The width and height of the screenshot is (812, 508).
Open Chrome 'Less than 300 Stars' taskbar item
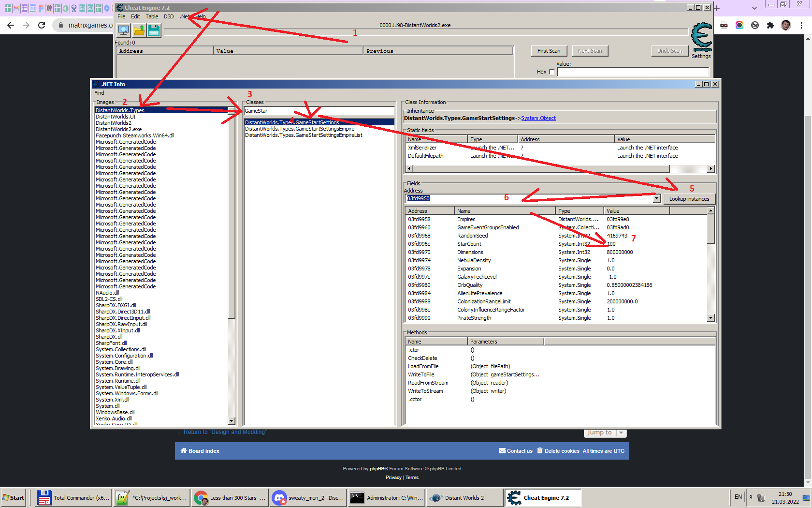tap(230, 497)
